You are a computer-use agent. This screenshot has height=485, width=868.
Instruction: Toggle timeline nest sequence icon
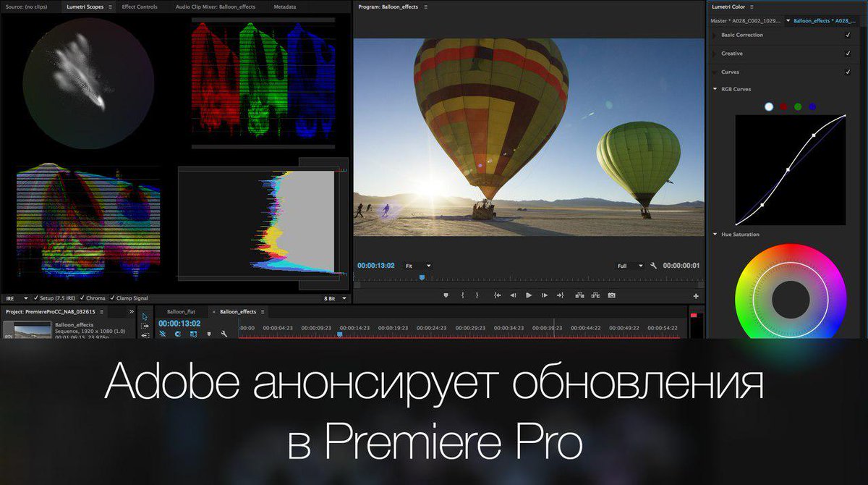tap(163, 334)
